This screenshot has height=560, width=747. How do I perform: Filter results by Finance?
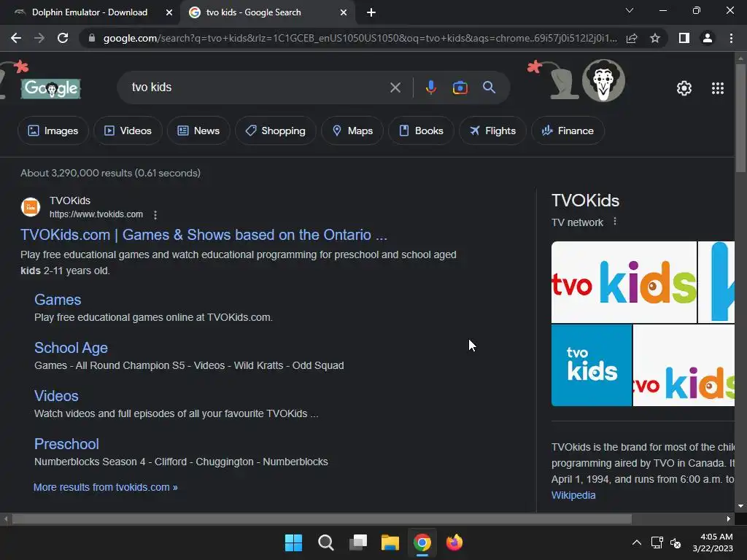pos(568,131)
